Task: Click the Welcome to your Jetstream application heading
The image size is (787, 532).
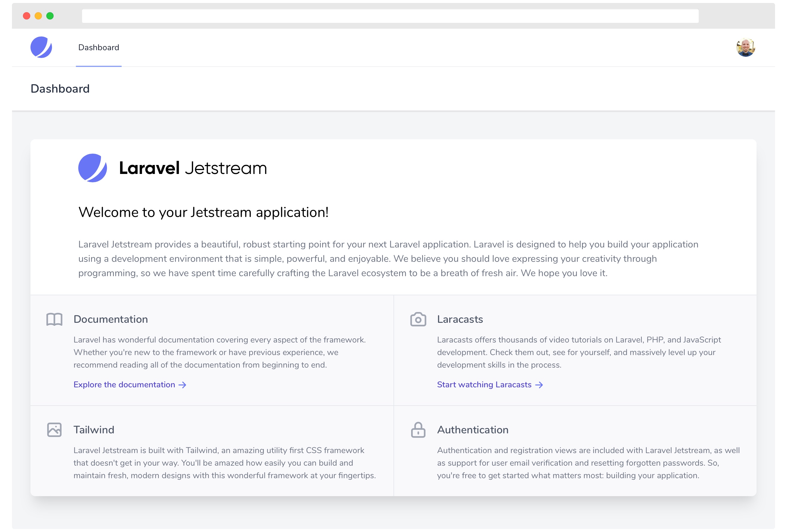Action: [203, 212]
